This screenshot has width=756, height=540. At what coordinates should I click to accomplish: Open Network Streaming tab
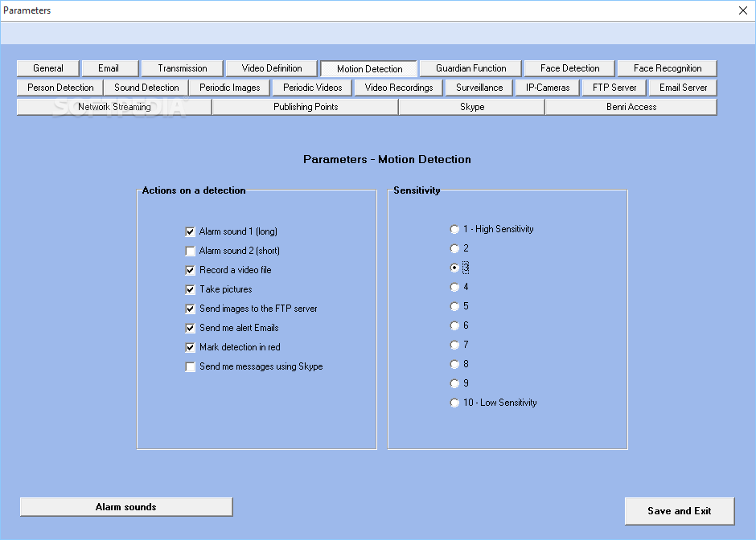[x=114, y=107]
